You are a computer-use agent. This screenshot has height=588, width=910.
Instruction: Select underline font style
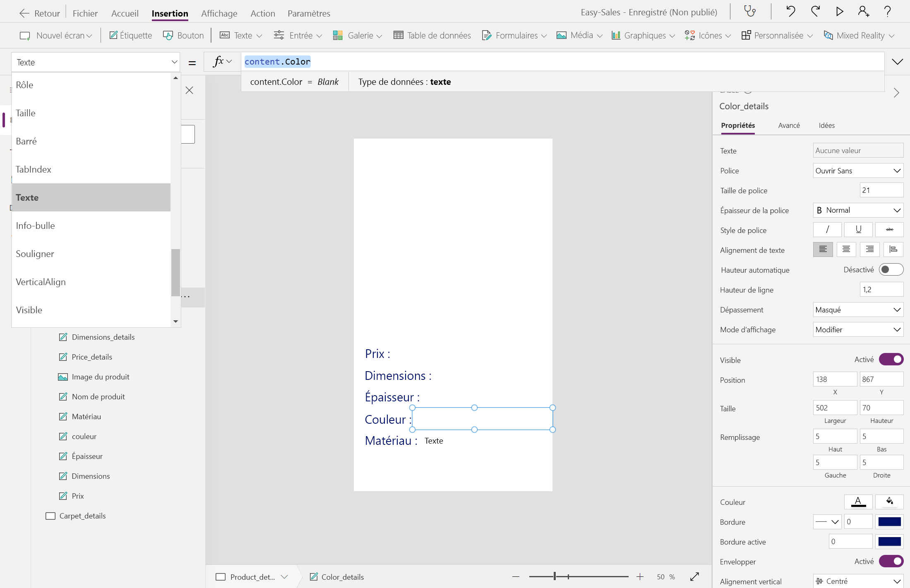coord(858,230)
